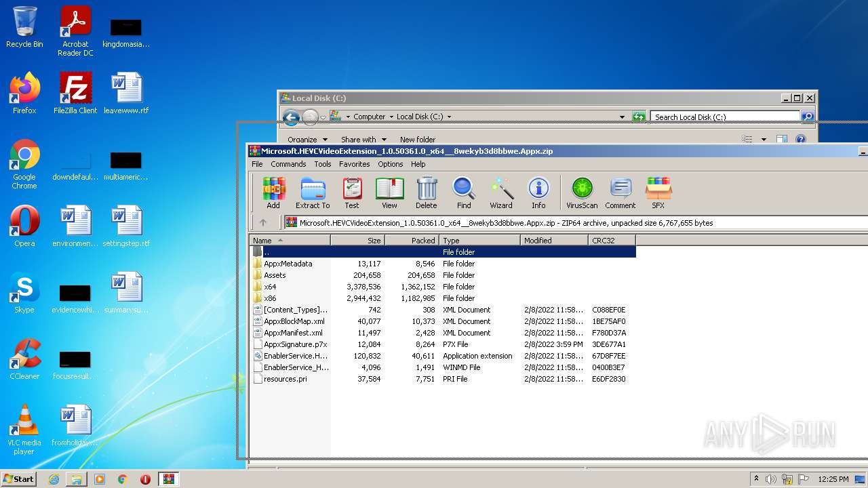Select resources.pri file
868x488 pixels.
[x=443, y=379]
